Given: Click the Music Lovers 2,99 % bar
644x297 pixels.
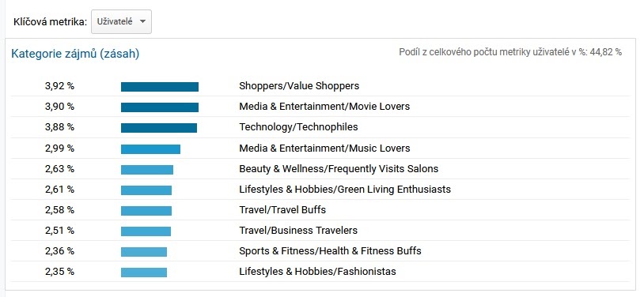Looking at the screenshot, I should click(151, 149).
